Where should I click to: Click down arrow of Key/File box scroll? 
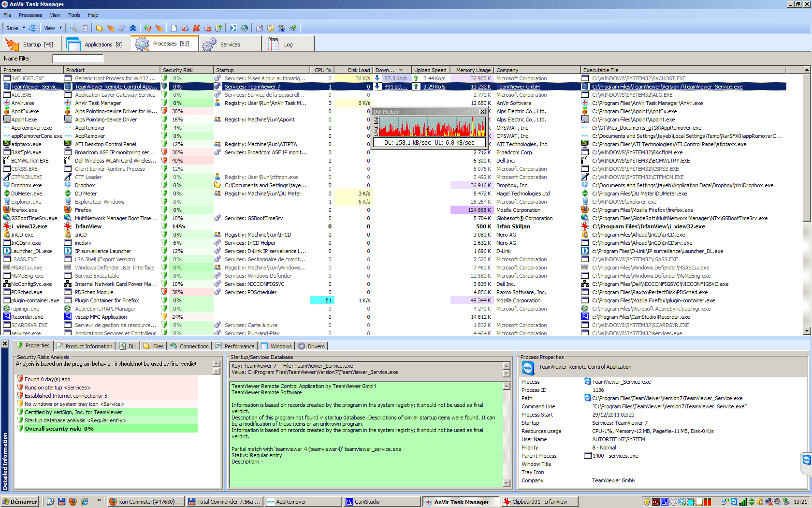pyautogui.click(x=507, y=374)
